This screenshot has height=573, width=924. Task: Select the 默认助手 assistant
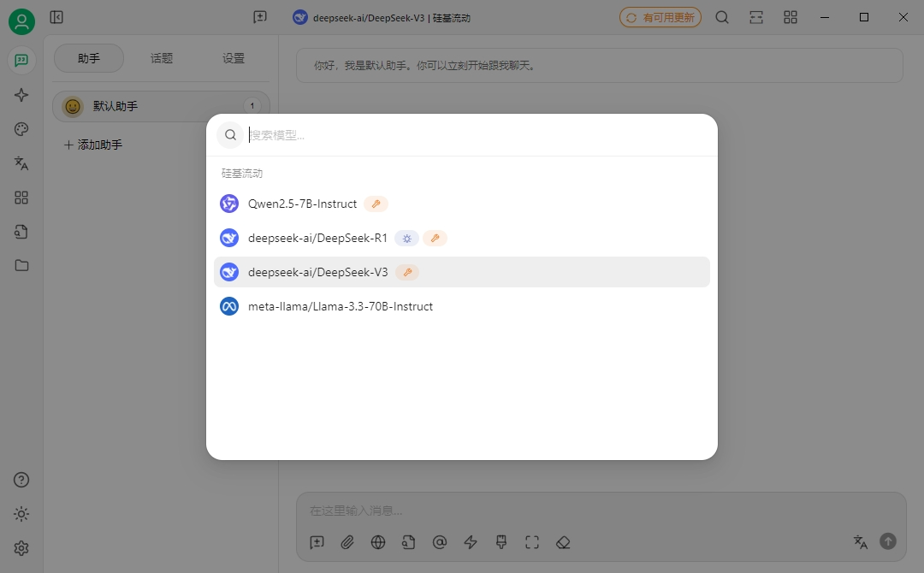(161, 107)
